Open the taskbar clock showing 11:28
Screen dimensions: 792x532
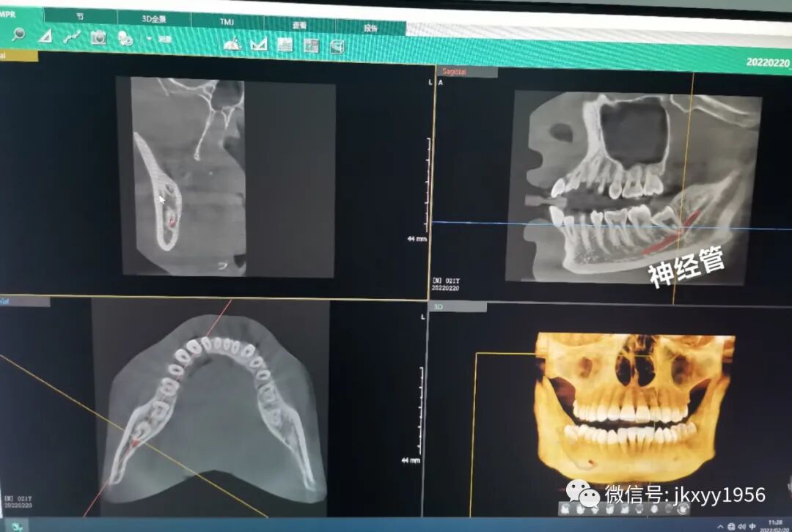(x=775, y=525)
